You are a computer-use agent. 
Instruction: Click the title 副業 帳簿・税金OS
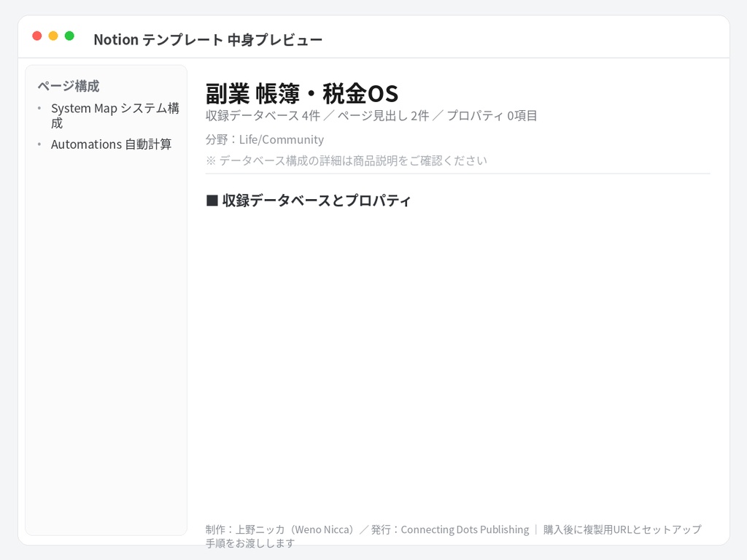(x=301, y=93)
